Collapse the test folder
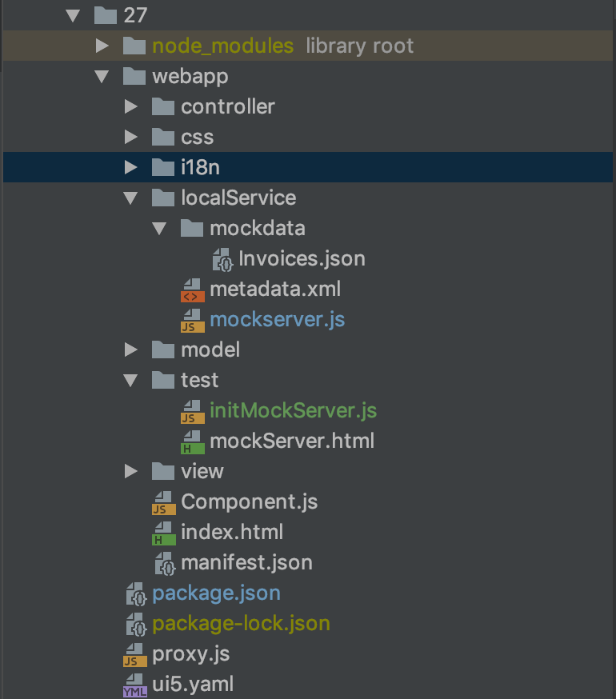616x699 pixels. pyautogui.click(x=130, y=380)
